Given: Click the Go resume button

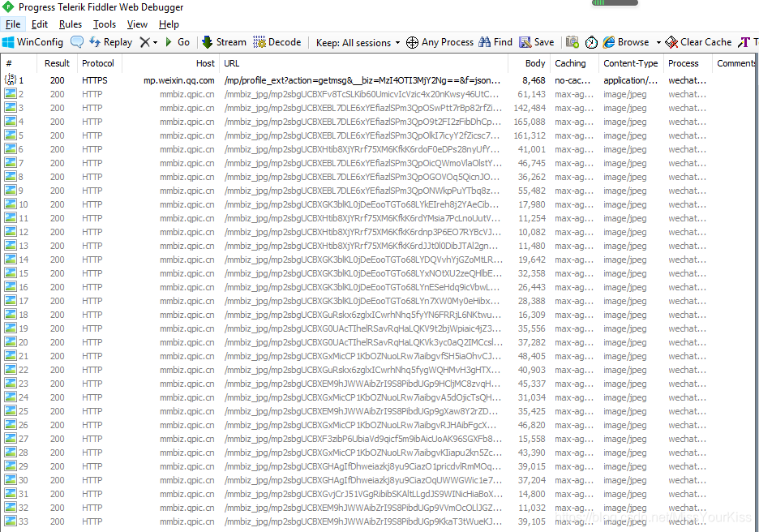Looking at the screenshot, I should [177, 42].
